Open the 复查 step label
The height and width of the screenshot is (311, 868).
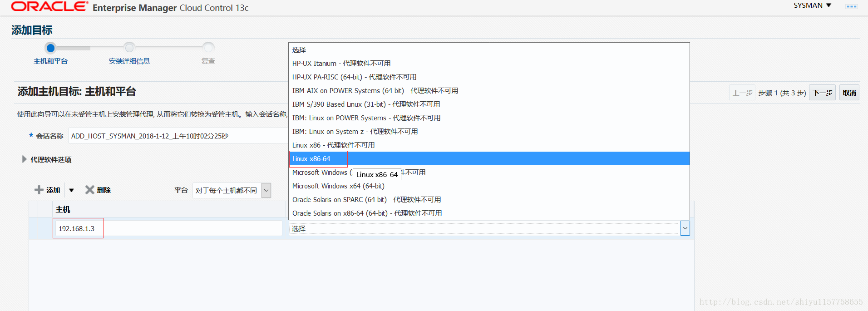click(208, 61)
